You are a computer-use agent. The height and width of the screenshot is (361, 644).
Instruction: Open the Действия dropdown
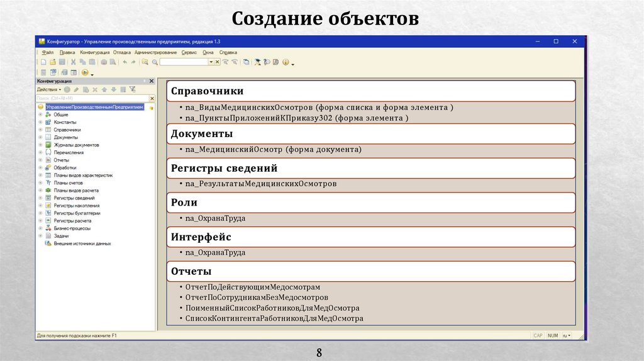coord(49,89)
